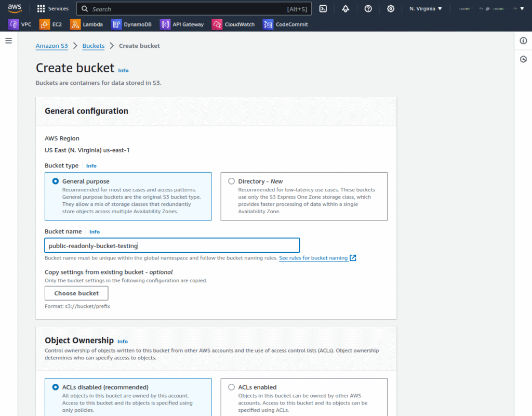This screenshot has height=416, width=532.
Task: Click the CodeCommit service icon
Action: point(268,24)
